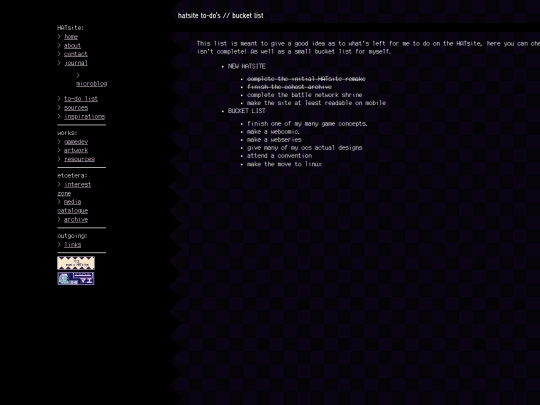Click 'complete the battle network shrine' item
Image resolution: width=540 pixels, height=405 pixels.
pos(304,95)
